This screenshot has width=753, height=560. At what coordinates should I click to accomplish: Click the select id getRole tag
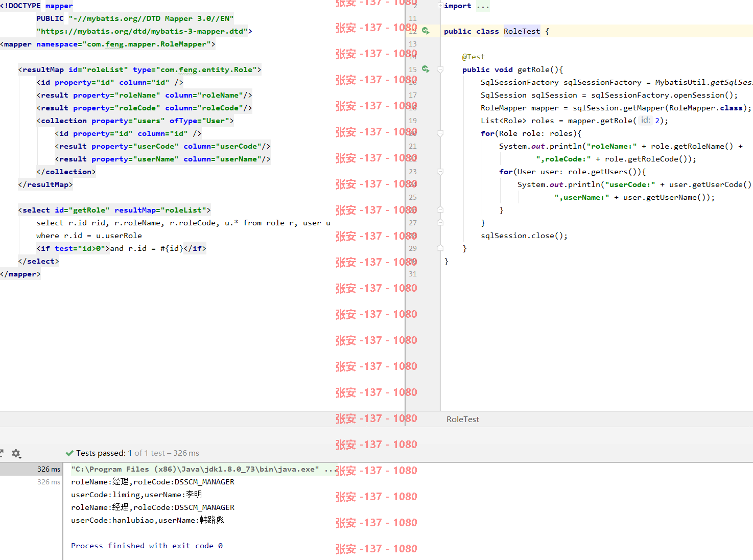(114, 210)
